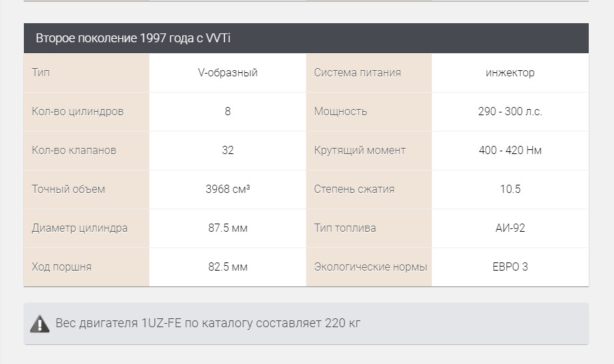Click the warning triangle icon

[x=40, y=324]
